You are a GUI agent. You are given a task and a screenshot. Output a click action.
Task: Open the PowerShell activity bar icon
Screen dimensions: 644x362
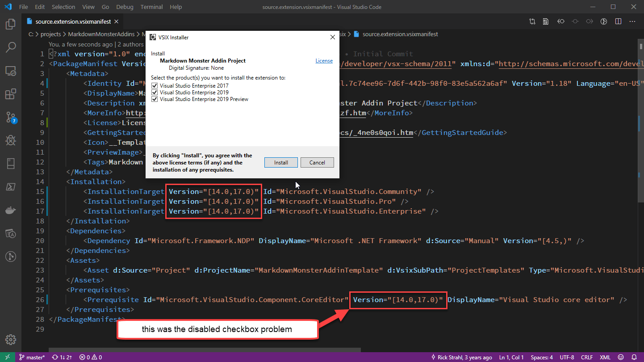(11, 187)
